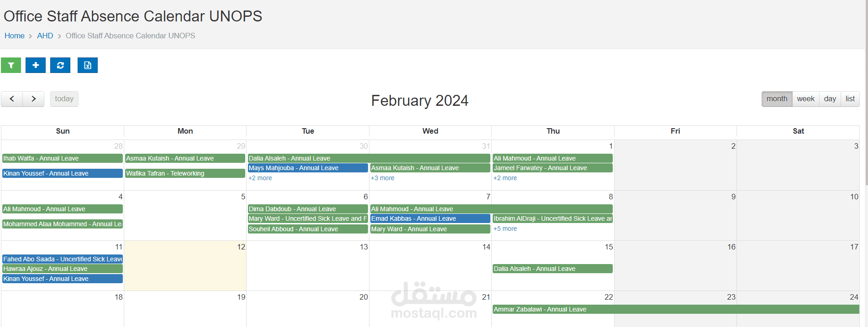The image size is (868, 327).
Task: Select day number 15 in calendar
Action: [x=609, y=247]
